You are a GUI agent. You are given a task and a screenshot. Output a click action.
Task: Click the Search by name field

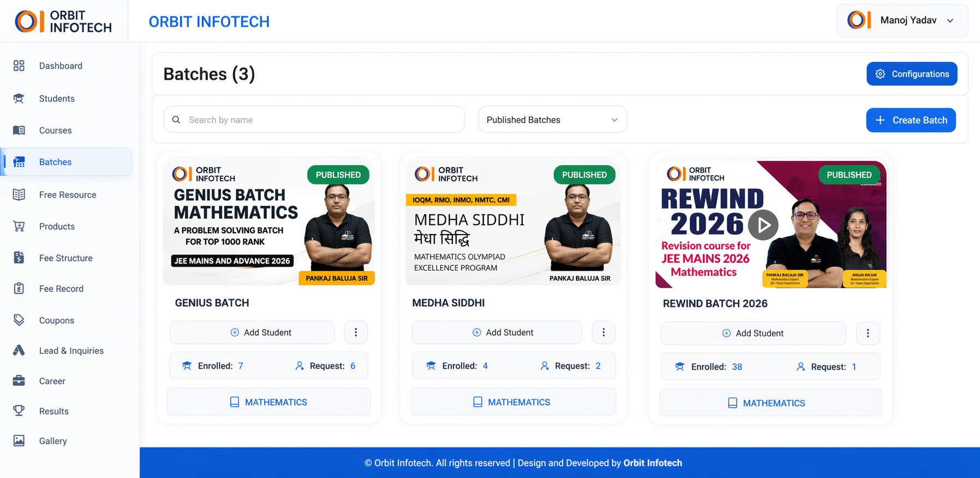click(x=322, y=119)
